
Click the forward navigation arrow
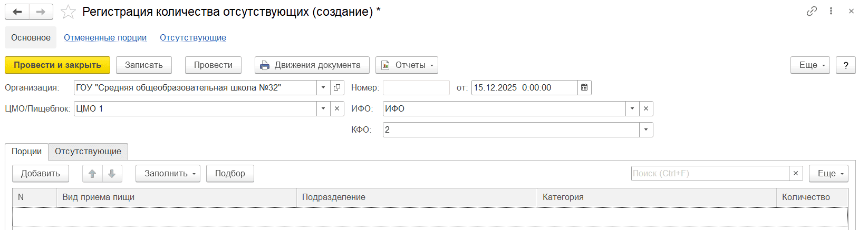click(41, 12)
